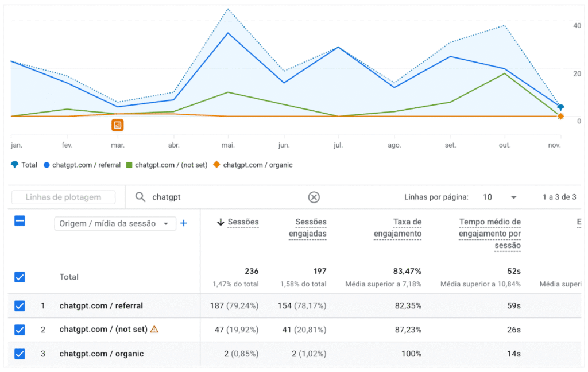Click the magnifying glass search icon
Image resolution: width=588 pixels, height=372 pixels.
(140, 197)
